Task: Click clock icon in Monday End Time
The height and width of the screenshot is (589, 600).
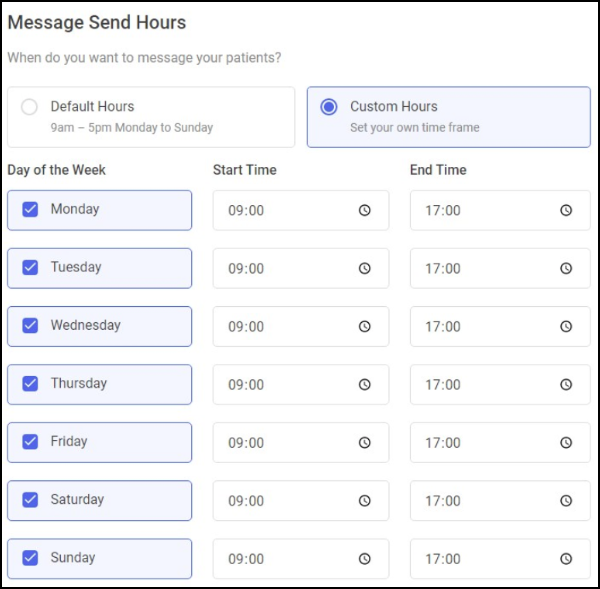Action: pos(565,211)
